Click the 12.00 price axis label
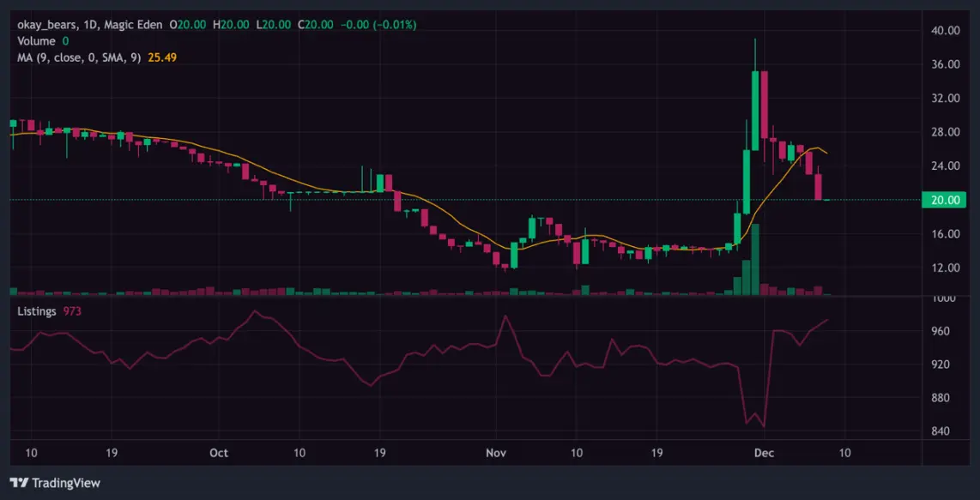 [x=944, y=268]
